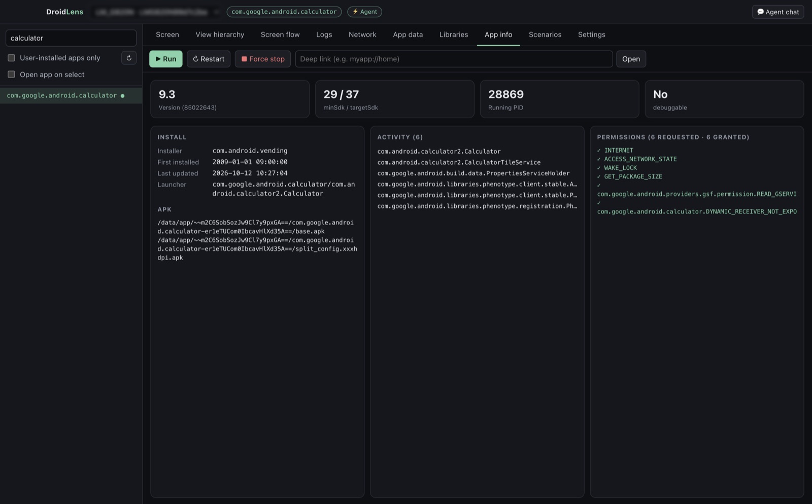Open the View hierarchy tab
This screenshot has height=504, width=812.
point(220,34)
